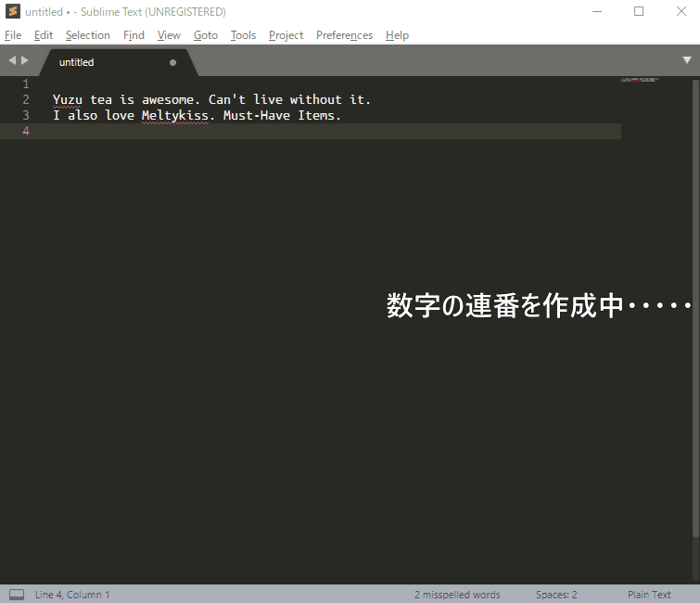
Task: Select the untitled tab
Action: [x=119, y=62]
